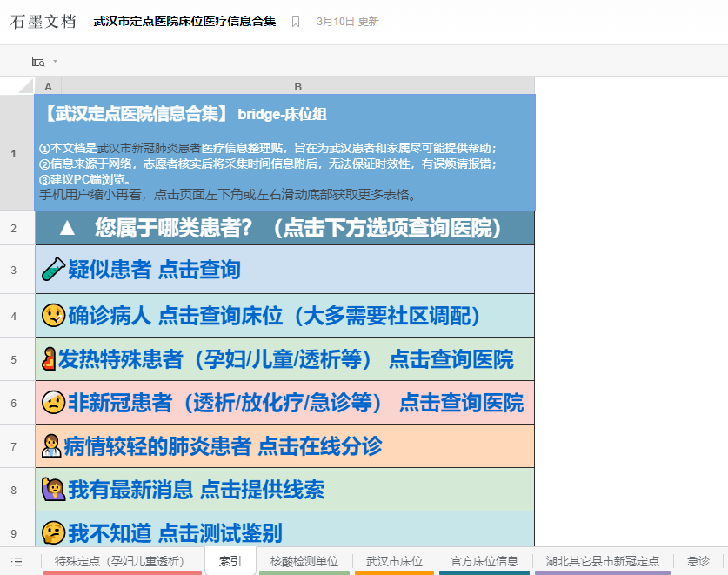Bookmark this document with the bookmark icon
The image size is (728, 575).
[296, 22]
